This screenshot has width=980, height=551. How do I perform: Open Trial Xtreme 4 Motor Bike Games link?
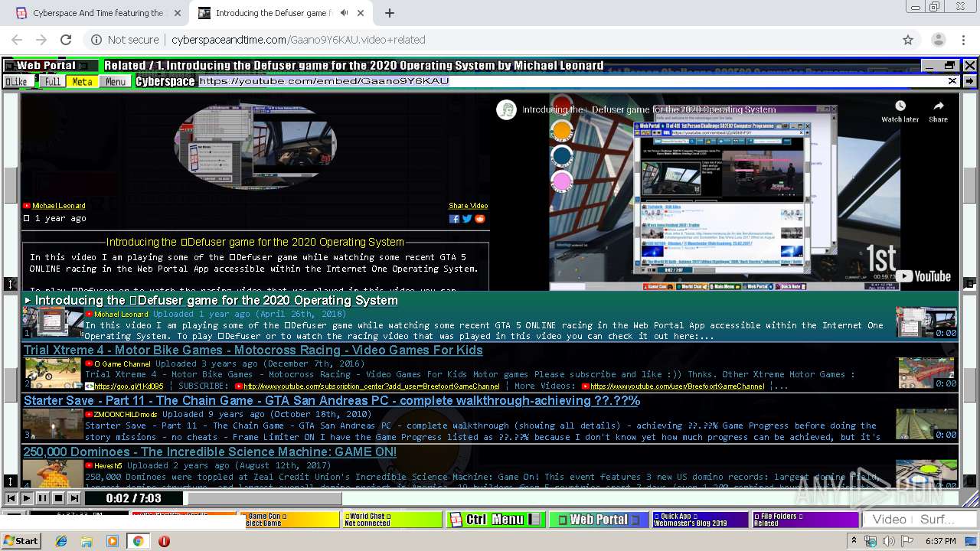tap(253, 350)
